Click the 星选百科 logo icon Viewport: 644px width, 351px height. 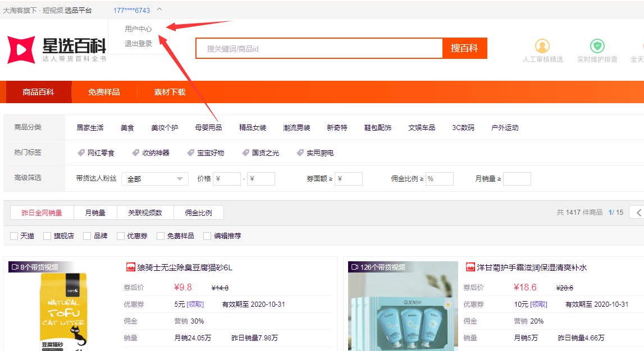(21, 49)
